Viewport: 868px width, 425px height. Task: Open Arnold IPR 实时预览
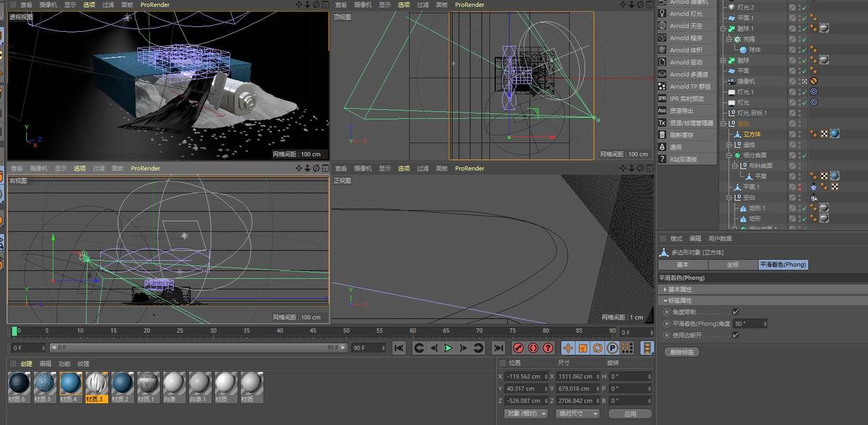[x=686, y=98]
